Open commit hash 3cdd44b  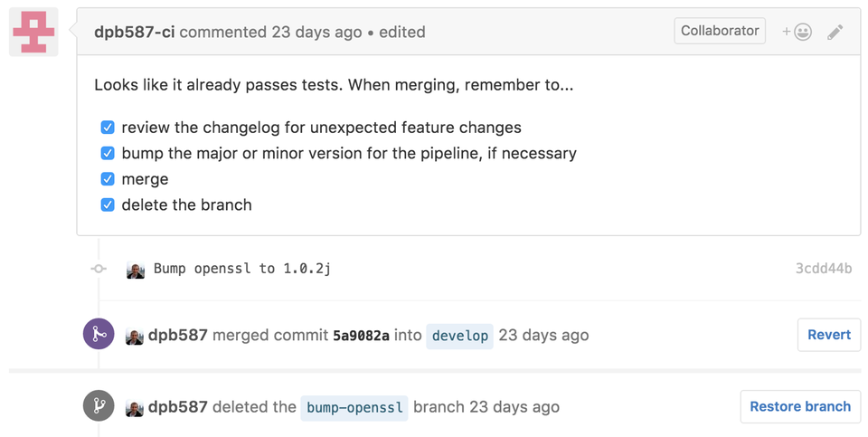[x=824, y=269]
